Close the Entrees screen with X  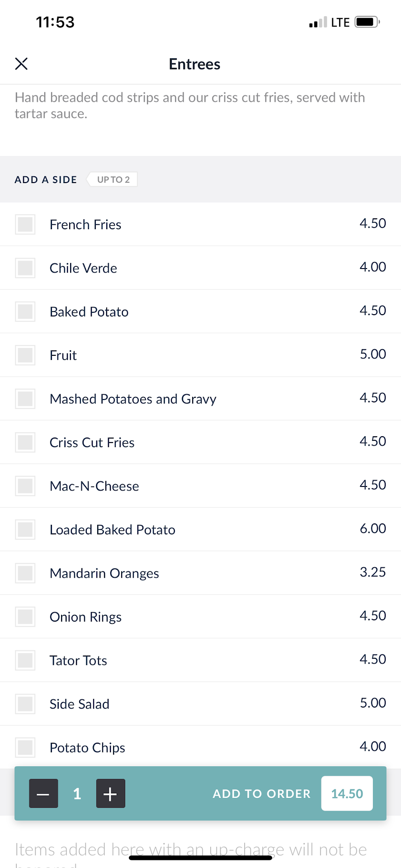21,64
